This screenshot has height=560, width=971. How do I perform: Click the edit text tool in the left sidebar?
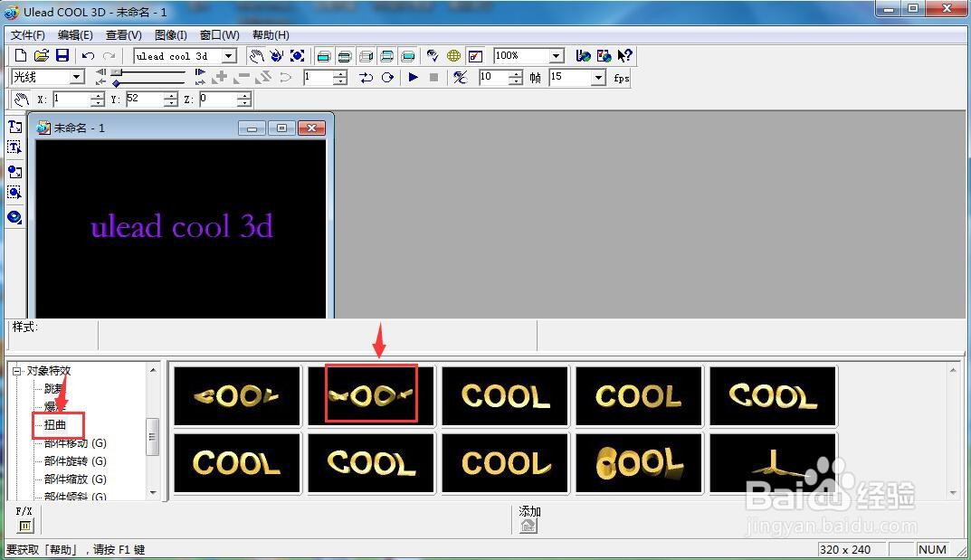click(14, 147)
